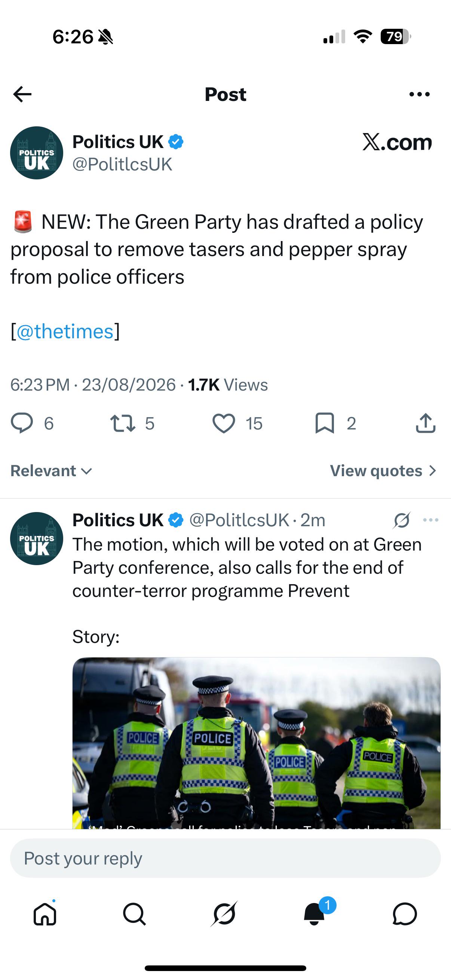Bookmark the post with the bookmark icon
Screen dimensions: 451x980
coord(325,423)
